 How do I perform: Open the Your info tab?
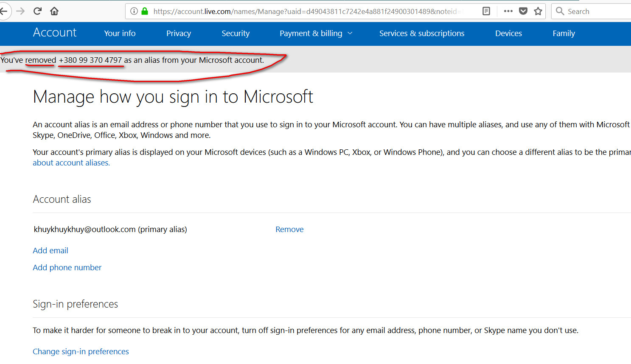(x=120, y=33)
